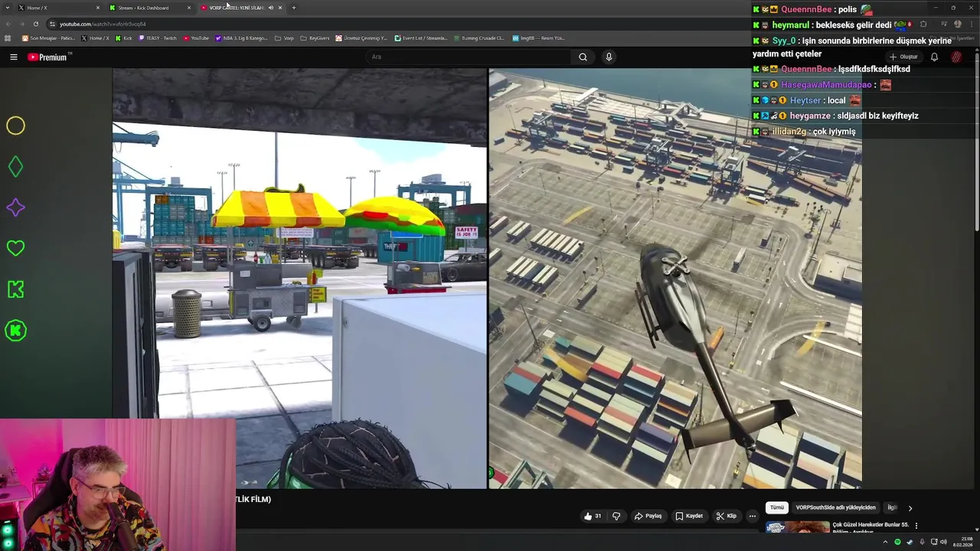Select VORPSouthSide adlı yükleyiciden chip

click(835, 507)
